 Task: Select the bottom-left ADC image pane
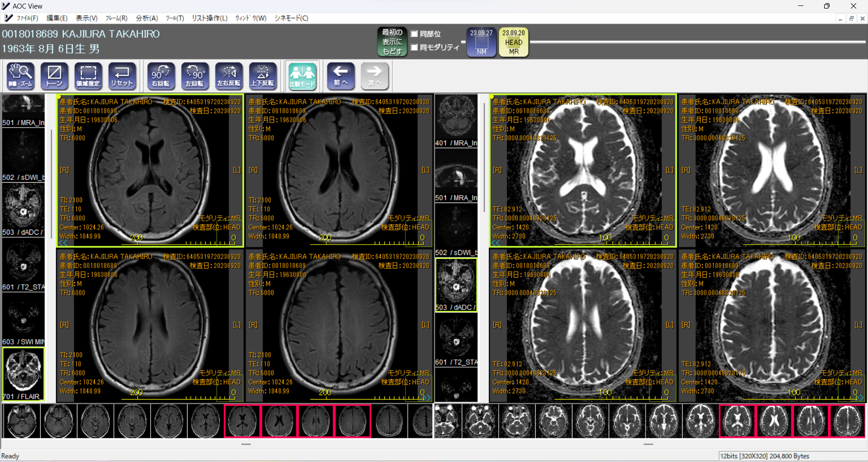583,325
